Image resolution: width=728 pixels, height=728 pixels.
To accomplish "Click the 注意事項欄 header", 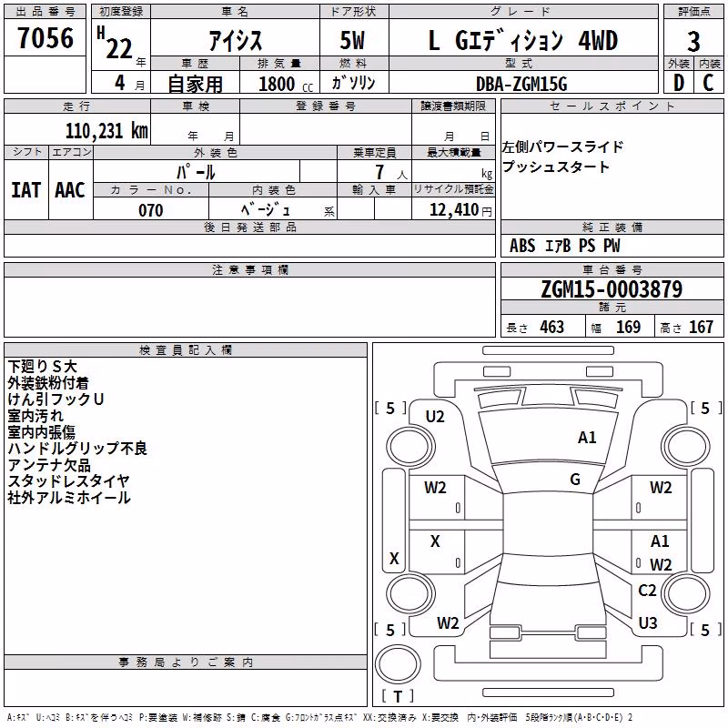I will tap(249, 269).
